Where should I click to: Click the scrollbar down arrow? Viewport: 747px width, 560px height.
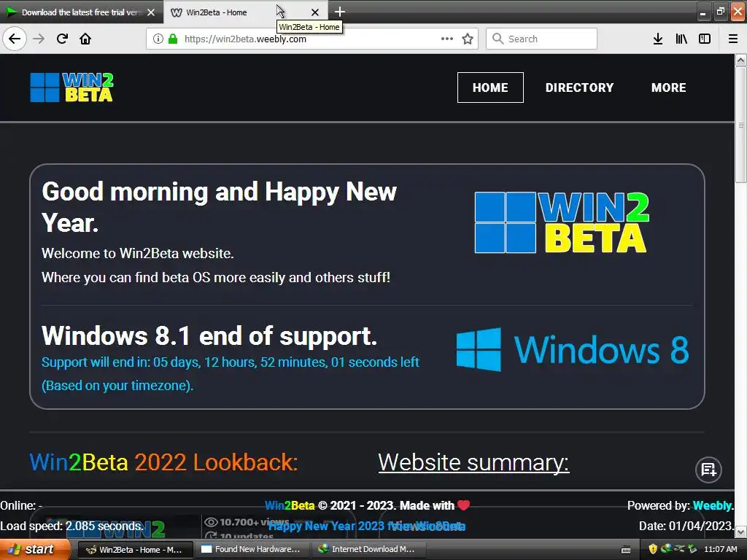(740, 531)
